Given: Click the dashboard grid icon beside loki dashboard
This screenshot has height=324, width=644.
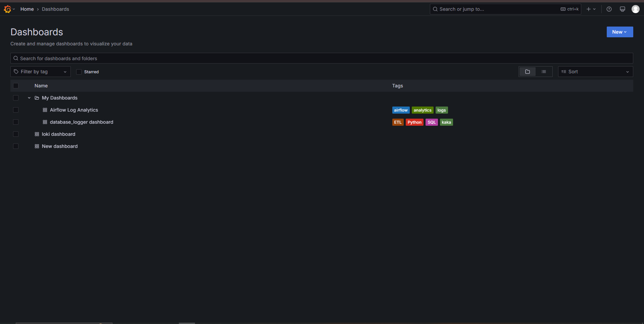Looking at the screenshot, I should click(x=37, y=134).
